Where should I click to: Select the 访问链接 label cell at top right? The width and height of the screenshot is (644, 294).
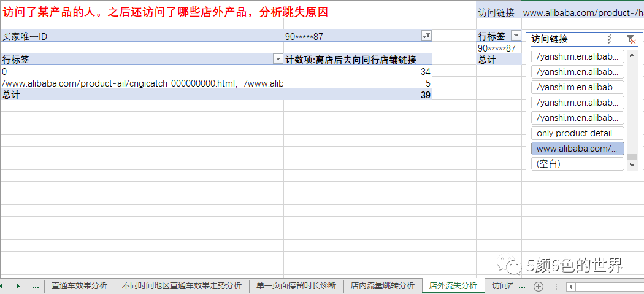click(499, 12)
